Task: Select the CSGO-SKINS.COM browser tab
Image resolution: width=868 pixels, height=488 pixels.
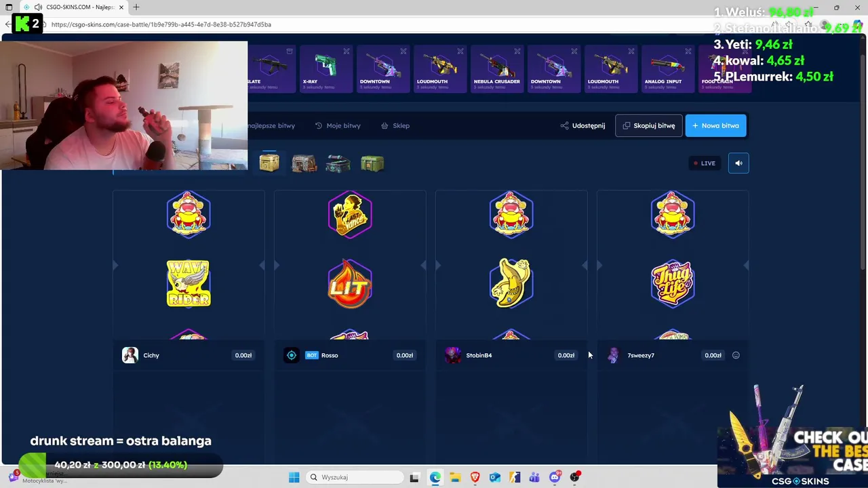Action: [75, 7]
